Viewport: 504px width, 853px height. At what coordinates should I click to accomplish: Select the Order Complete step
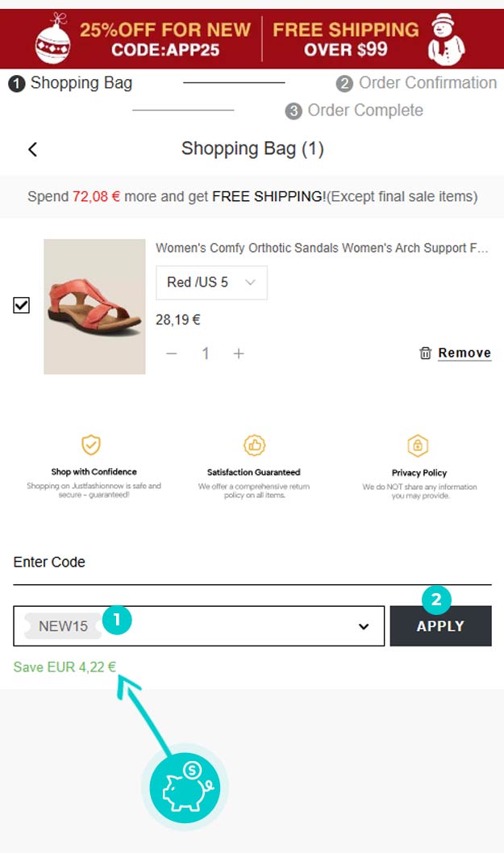pos(354,111)
